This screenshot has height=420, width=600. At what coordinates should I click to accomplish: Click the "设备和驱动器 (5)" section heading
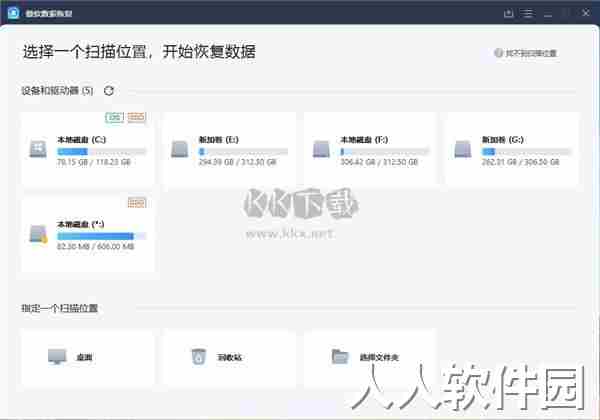[x=57, y=91]
